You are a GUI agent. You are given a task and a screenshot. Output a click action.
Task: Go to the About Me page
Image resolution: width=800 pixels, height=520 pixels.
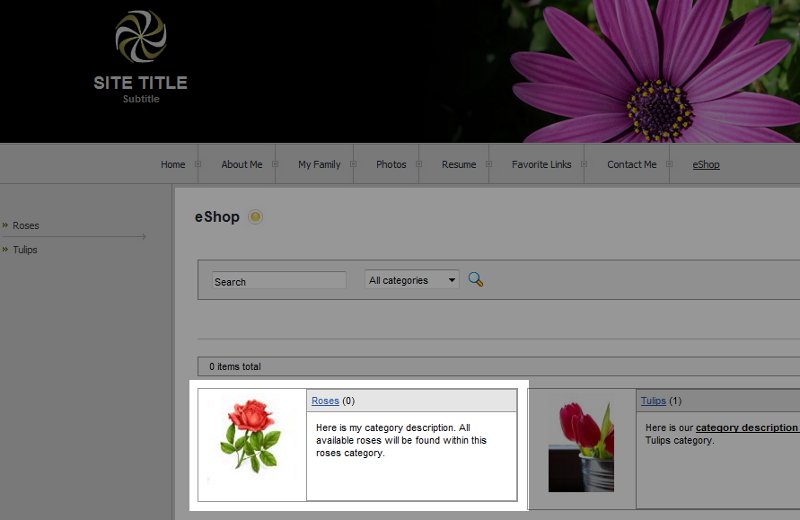point(241,164)
